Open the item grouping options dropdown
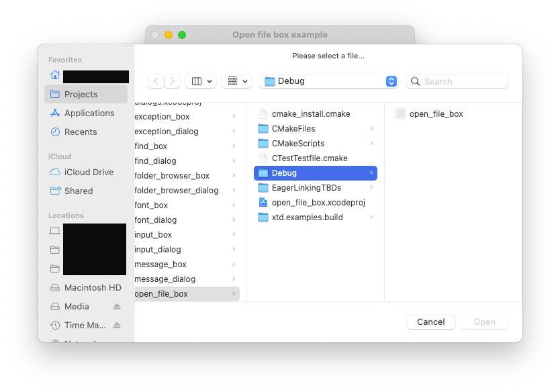 click(x=236, y=81)
